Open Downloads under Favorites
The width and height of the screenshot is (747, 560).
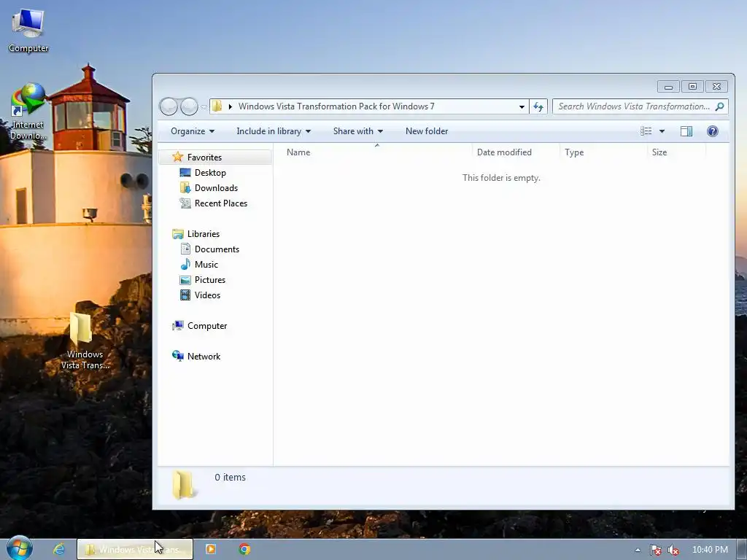point(216,187)
